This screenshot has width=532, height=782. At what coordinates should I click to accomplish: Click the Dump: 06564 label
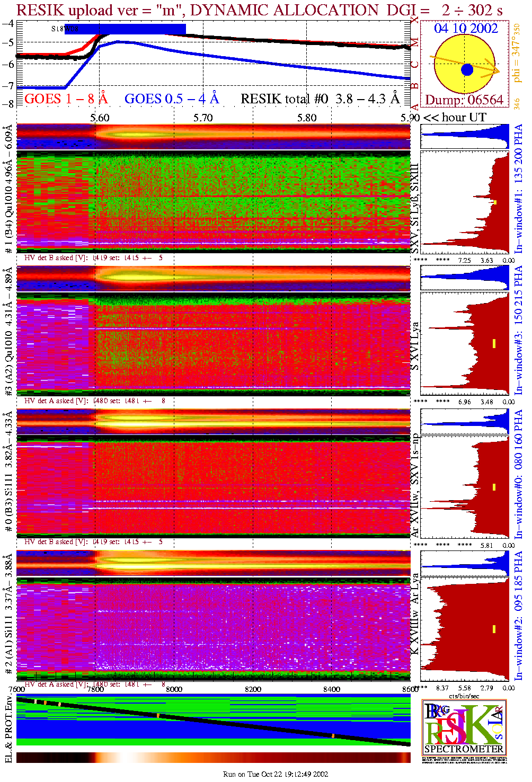click(464, 100)
